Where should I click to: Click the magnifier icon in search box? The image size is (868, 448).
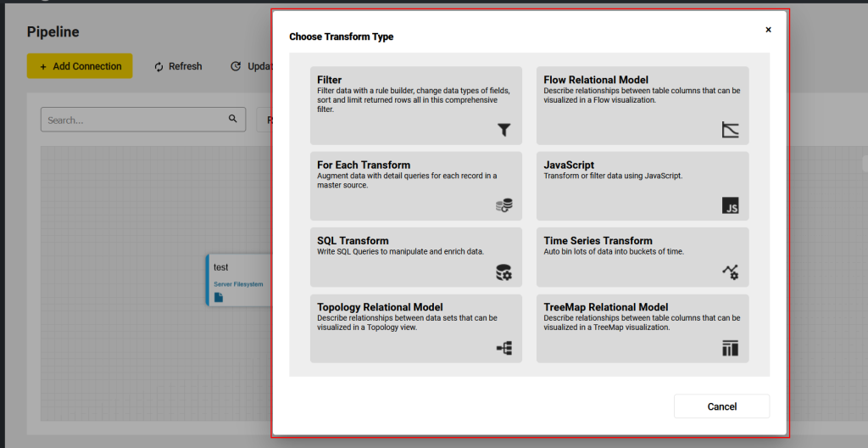pos(233,120)
